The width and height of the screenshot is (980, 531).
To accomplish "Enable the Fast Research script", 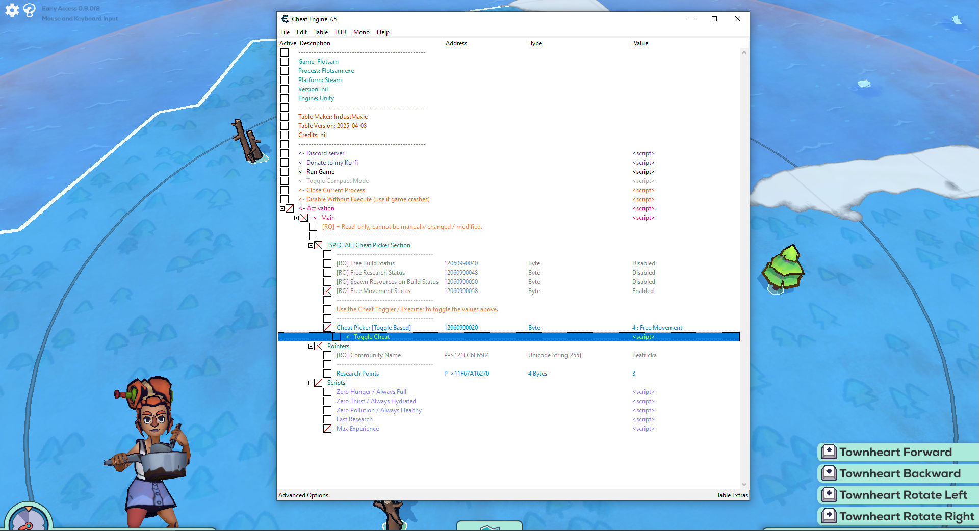I will coord(327,419).
